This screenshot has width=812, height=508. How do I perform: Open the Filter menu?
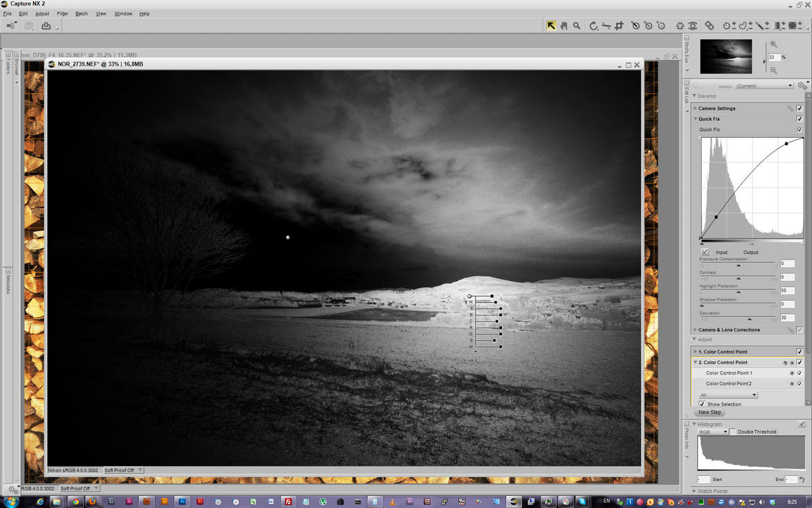pos(62,14)
